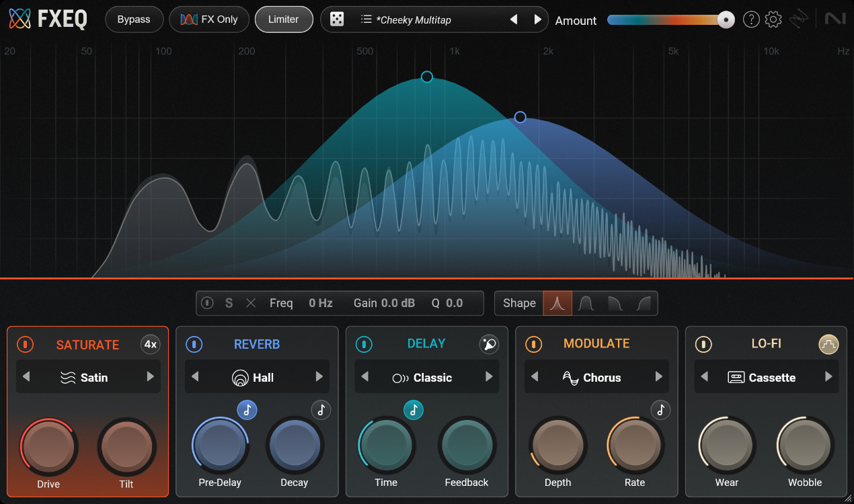Select next Reverb type after Hall

click(319, 377)
